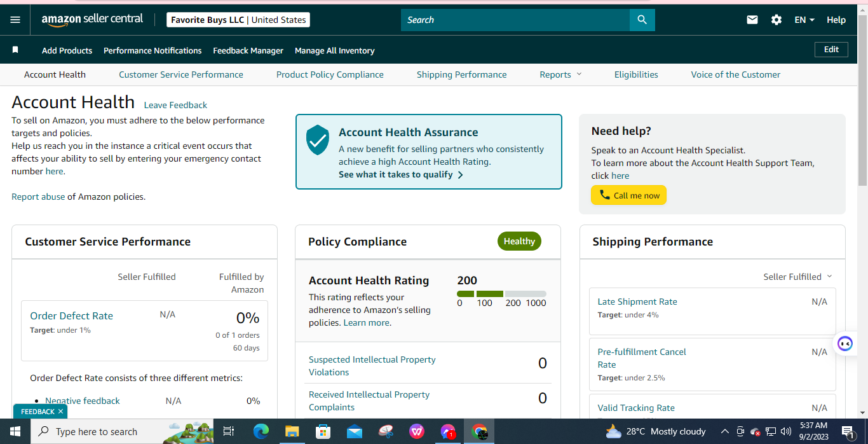Open Suspected Intellectual Property Violations link
The height and width of the screenshot is (444, 868).
click(x=372, y=366)
